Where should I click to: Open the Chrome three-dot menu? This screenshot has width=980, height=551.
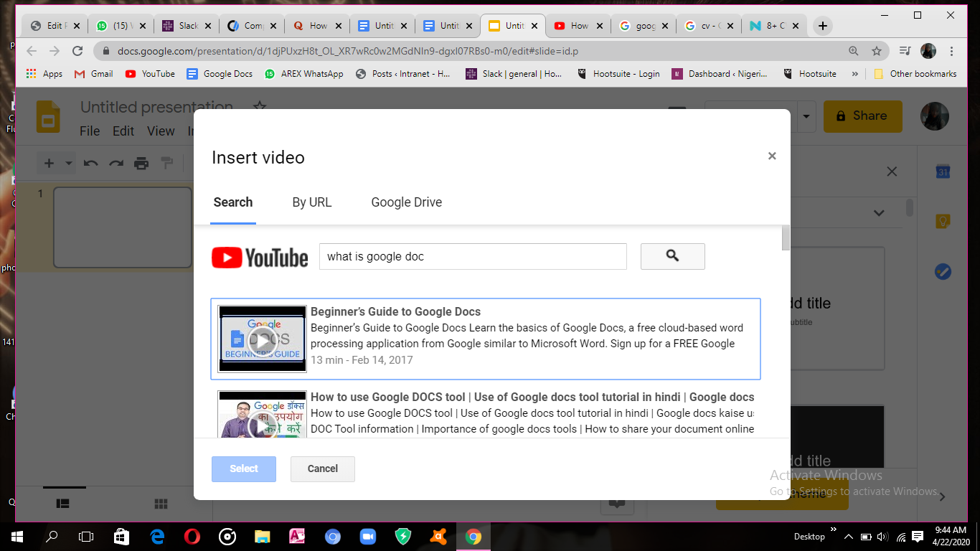tap(952, 51)
